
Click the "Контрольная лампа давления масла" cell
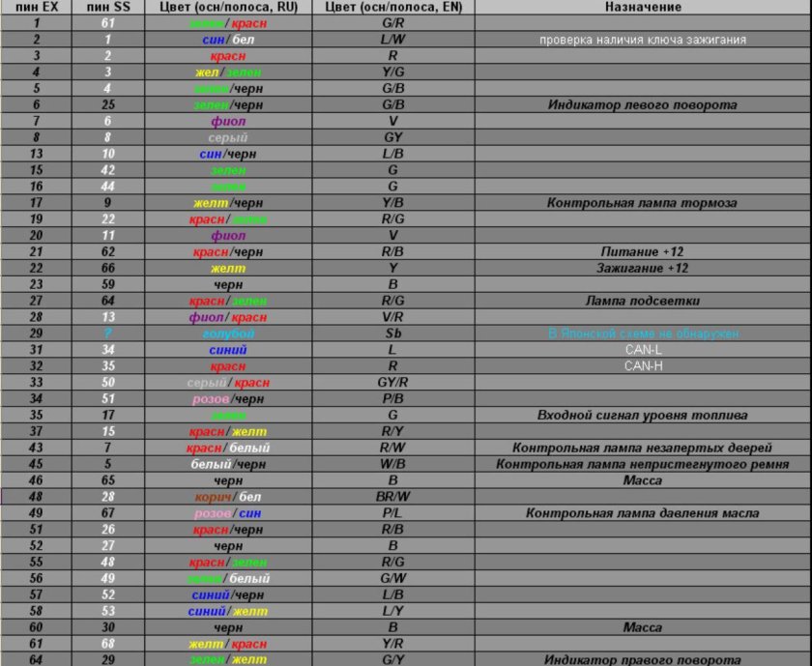tap(643, 513)
